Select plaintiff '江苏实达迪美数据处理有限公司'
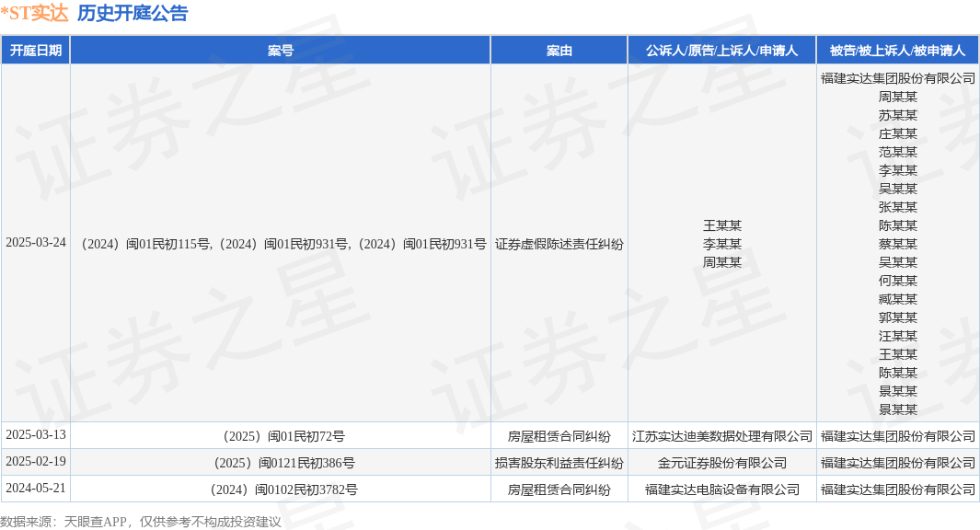 (721, 436)
